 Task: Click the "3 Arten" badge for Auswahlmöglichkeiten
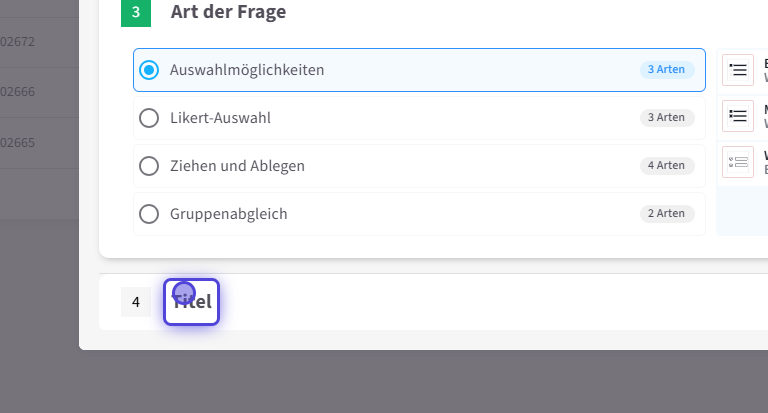666,70
